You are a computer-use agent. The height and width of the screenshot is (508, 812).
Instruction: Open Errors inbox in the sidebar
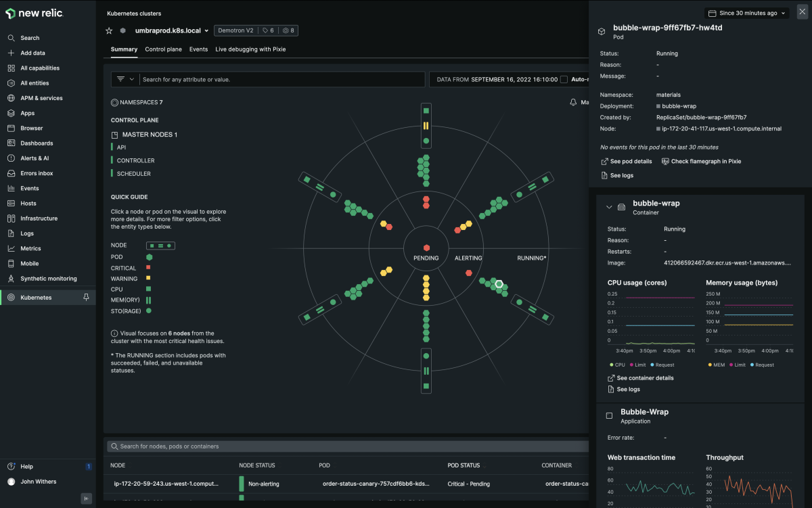coord(37,173)
